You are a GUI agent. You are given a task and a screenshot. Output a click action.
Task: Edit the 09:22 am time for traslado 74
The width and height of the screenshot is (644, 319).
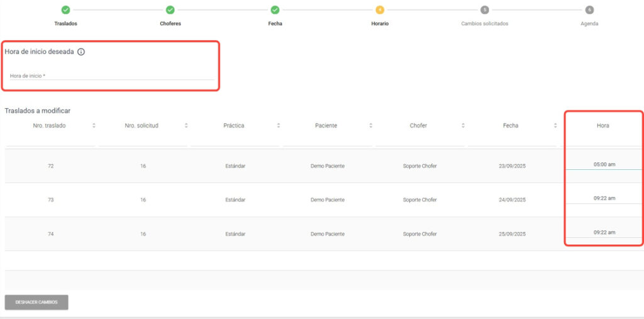click(604, 233)
